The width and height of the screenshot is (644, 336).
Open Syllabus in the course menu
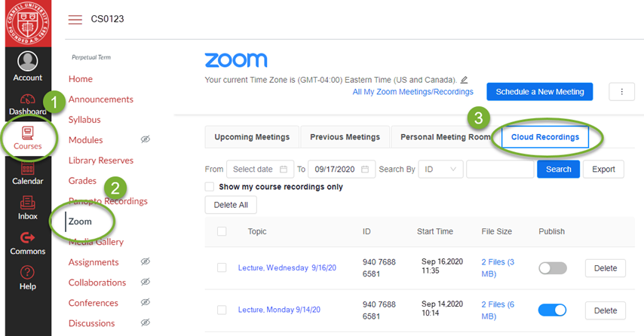(84, 120)
